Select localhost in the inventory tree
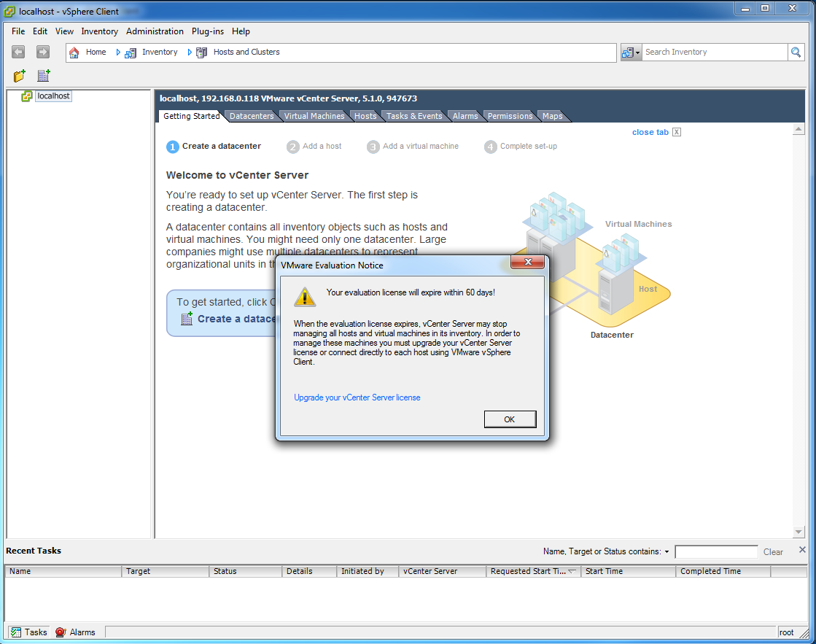 (x=53, y=96)
